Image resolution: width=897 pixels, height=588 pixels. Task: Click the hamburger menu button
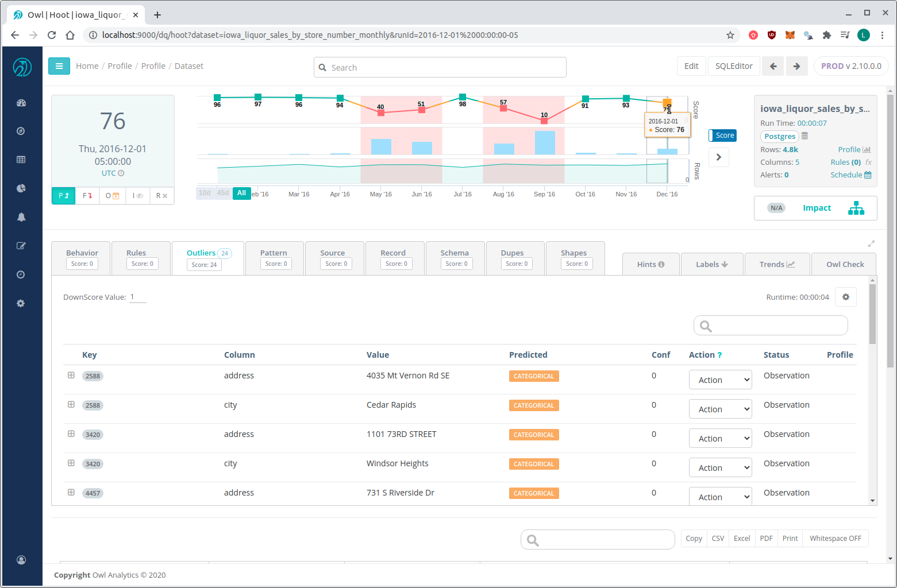click(59, 66)
